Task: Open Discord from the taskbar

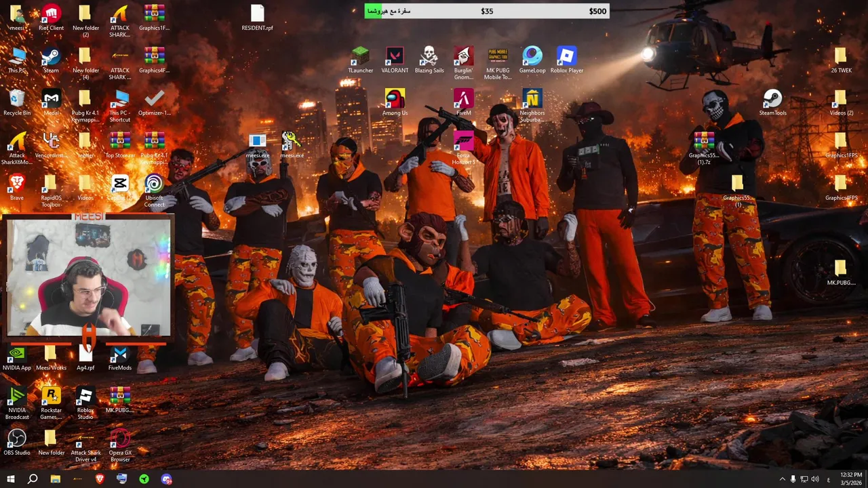Action: point(167,479)
